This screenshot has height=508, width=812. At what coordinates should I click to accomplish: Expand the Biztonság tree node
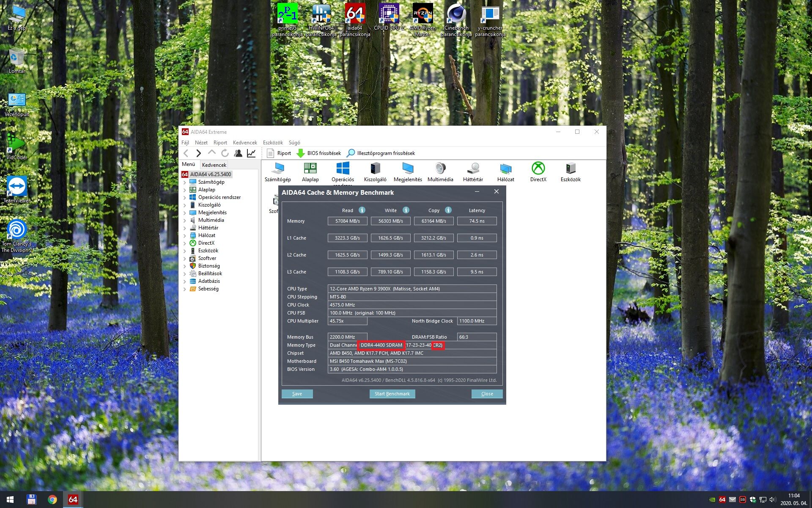pyautogui.click(x=185, y=266)
